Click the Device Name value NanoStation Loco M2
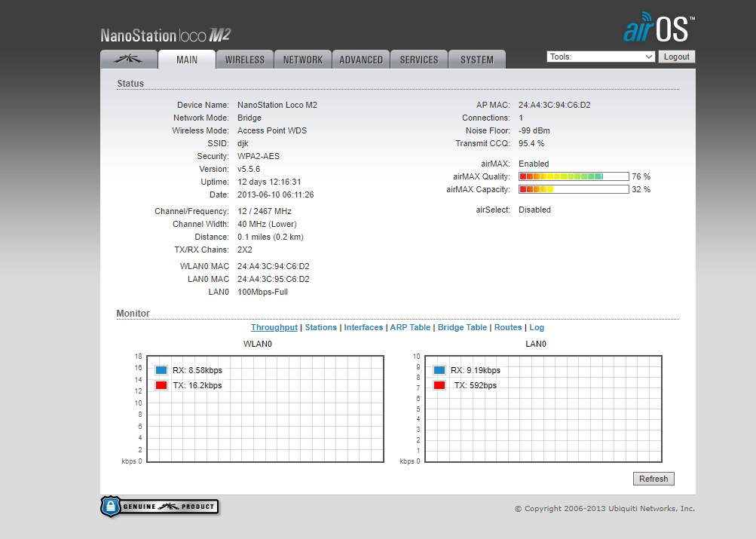The width and height of the screenshot is (756, 539). coord(277,105)
